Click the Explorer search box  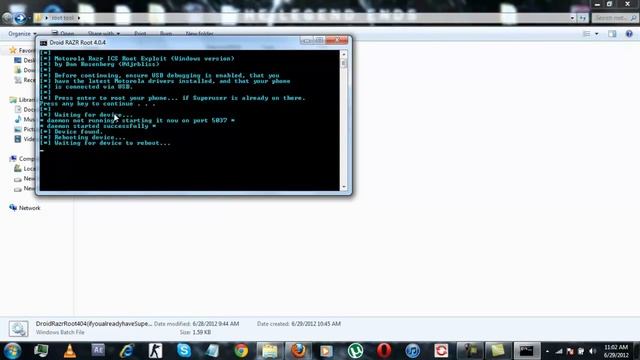click(x=614, y=18)
